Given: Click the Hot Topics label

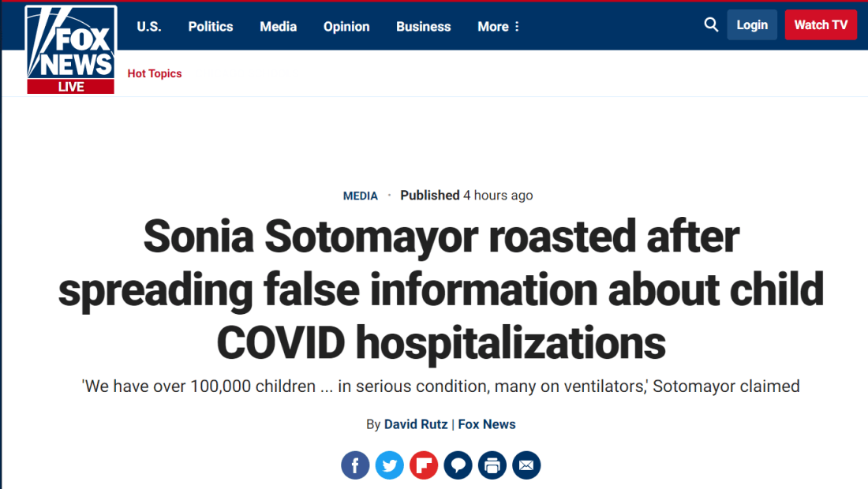Looking at the screenshot, I should 155,73.
